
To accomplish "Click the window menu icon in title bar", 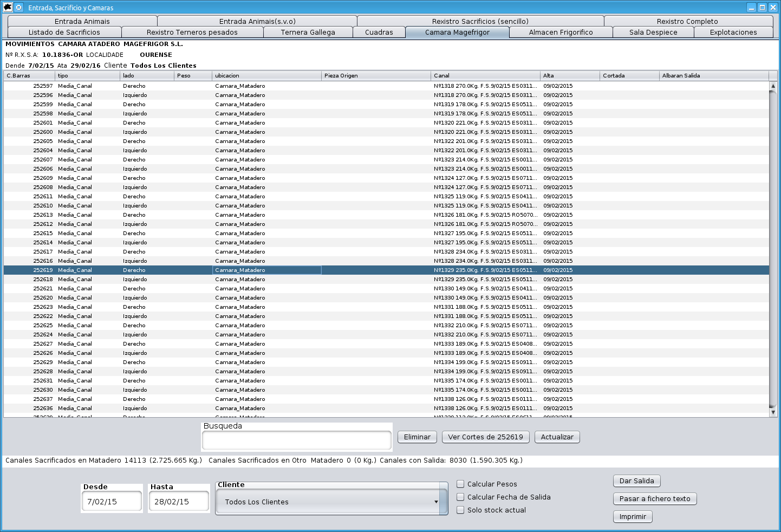I will point(8,8).
